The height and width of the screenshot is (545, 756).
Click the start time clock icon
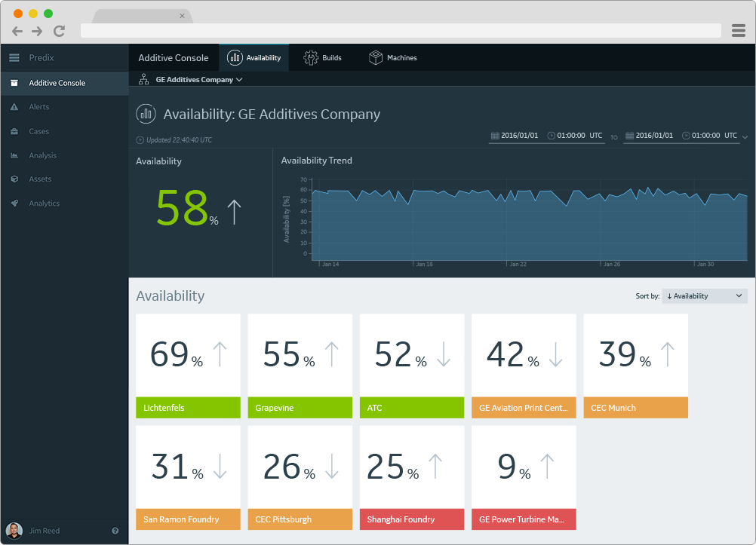coord(551,136)
